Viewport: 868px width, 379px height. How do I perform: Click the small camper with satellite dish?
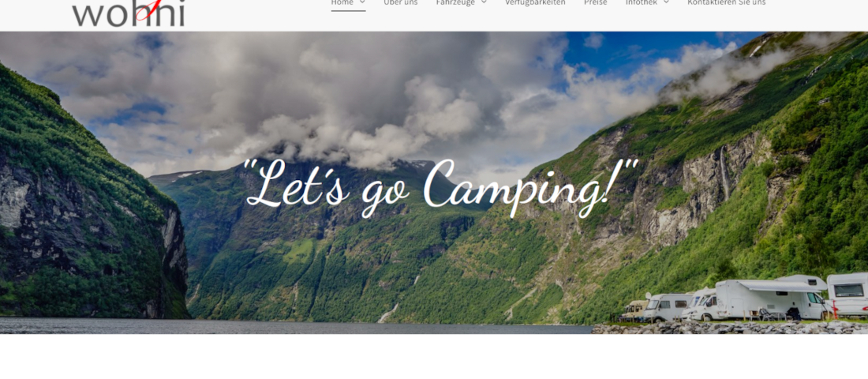[x=667, y=307]
